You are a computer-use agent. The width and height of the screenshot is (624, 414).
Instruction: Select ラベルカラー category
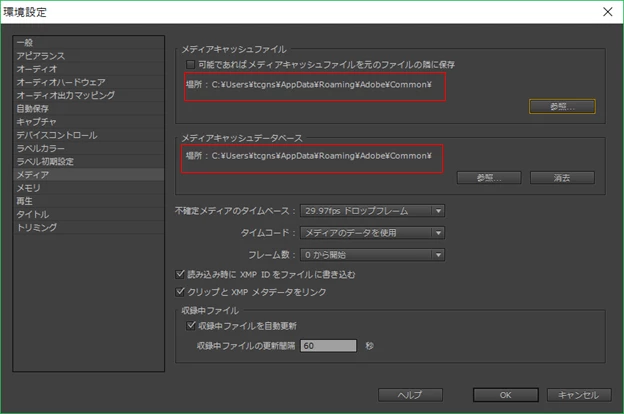pyautogui.click(x=88, y=148)
